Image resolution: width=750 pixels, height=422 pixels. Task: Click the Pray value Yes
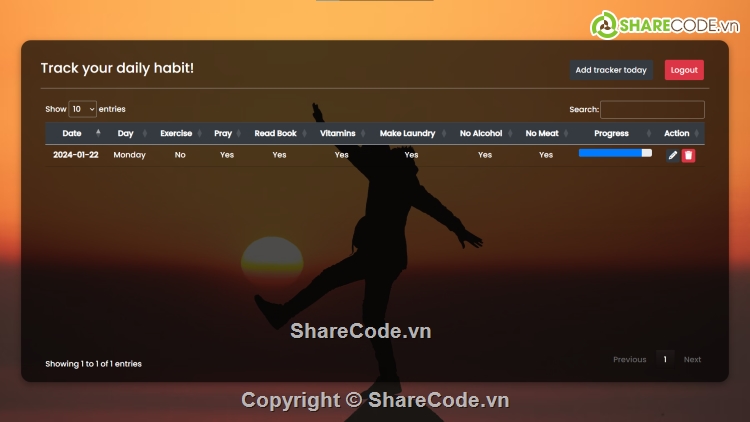(x=227, y=155)
